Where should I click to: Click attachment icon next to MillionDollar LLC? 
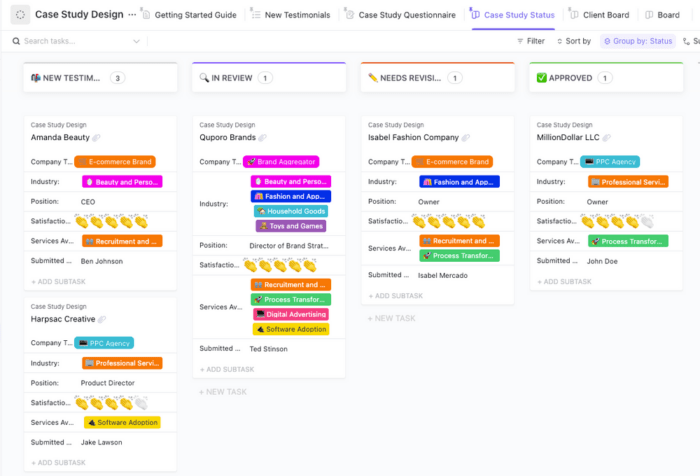tap(606, 138)
